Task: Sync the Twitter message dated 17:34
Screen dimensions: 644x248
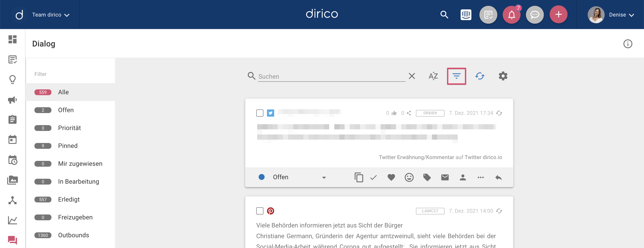Action: point(499,113)
